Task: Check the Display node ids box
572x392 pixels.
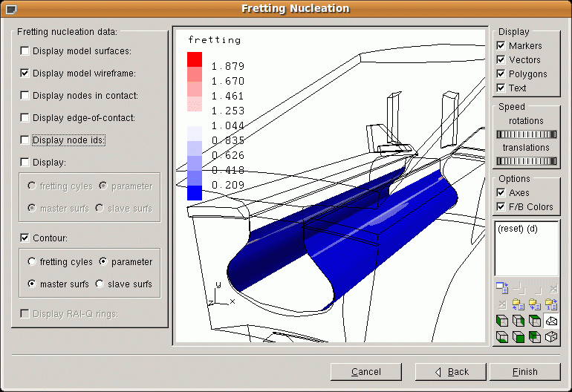Action: (x=25, y=140)
